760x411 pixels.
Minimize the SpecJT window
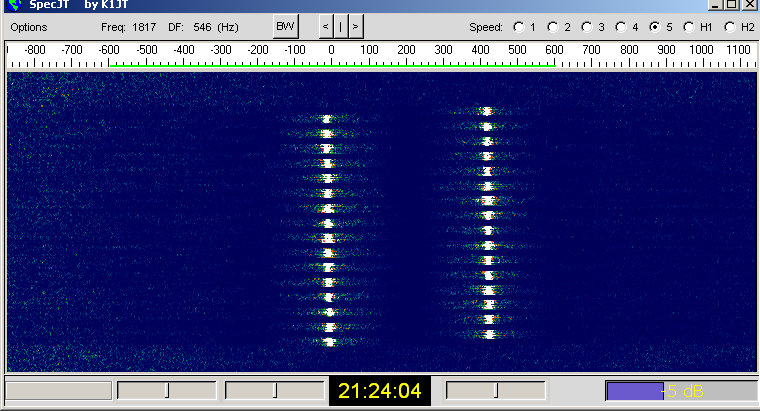click(x=716, y=4)
